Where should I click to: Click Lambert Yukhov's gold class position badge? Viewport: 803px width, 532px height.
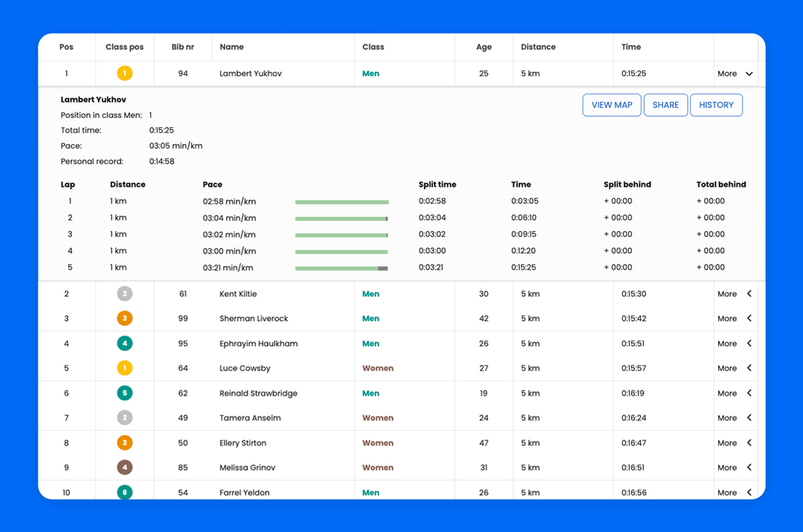[x=124, y=73]
